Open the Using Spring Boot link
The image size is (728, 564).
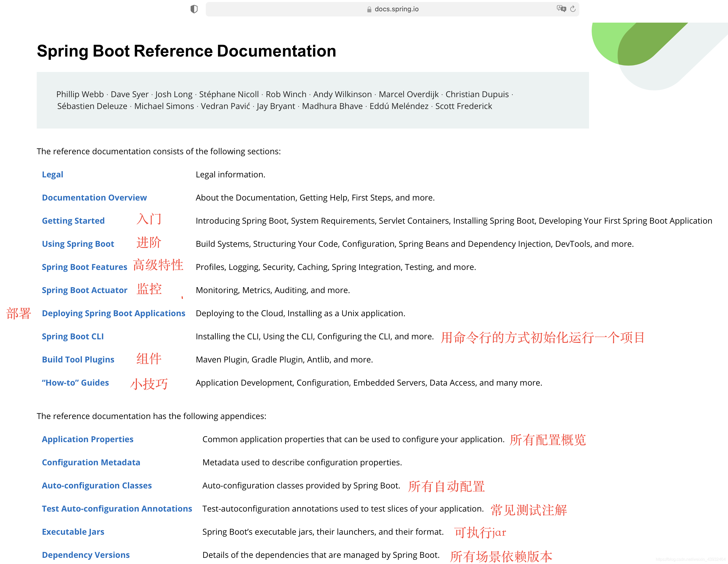pyautogui.click(x=78, y=244)
